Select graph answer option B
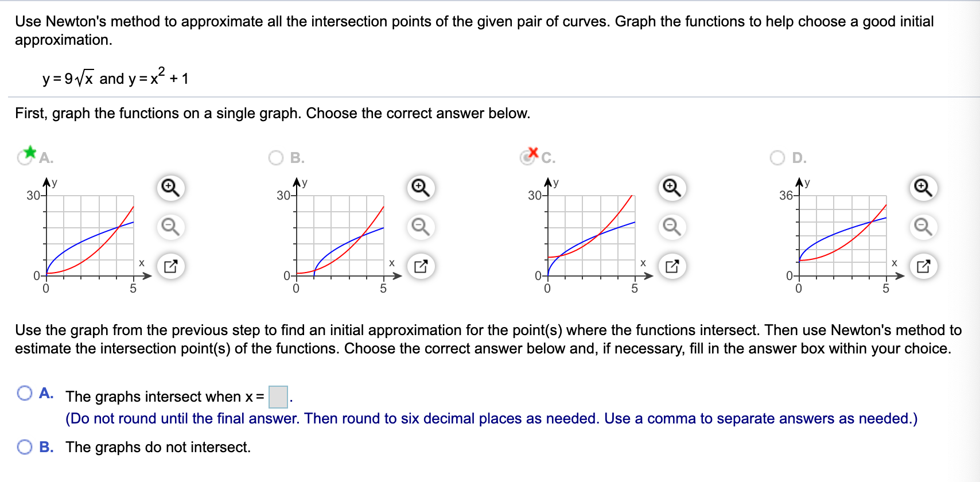980x482 pixels. [275, 158]
